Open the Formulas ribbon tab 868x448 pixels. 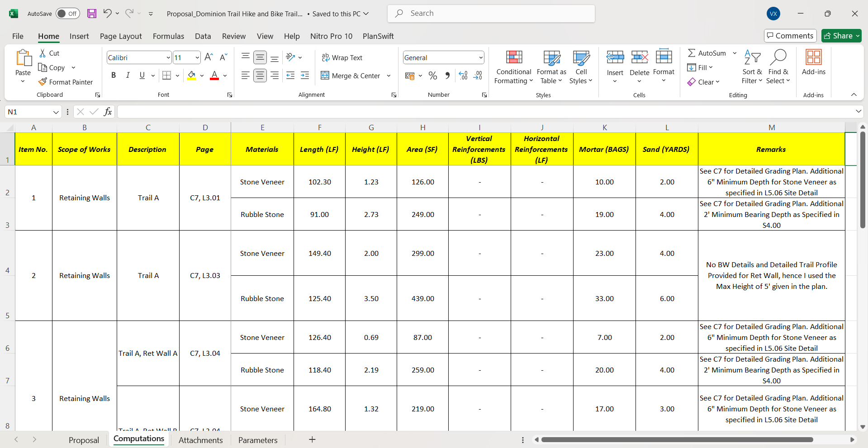(168, 36)
